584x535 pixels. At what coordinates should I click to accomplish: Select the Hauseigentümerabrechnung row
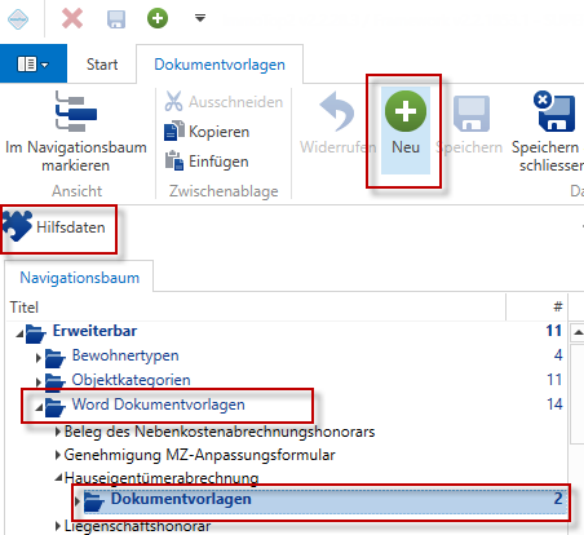point(162,478)
